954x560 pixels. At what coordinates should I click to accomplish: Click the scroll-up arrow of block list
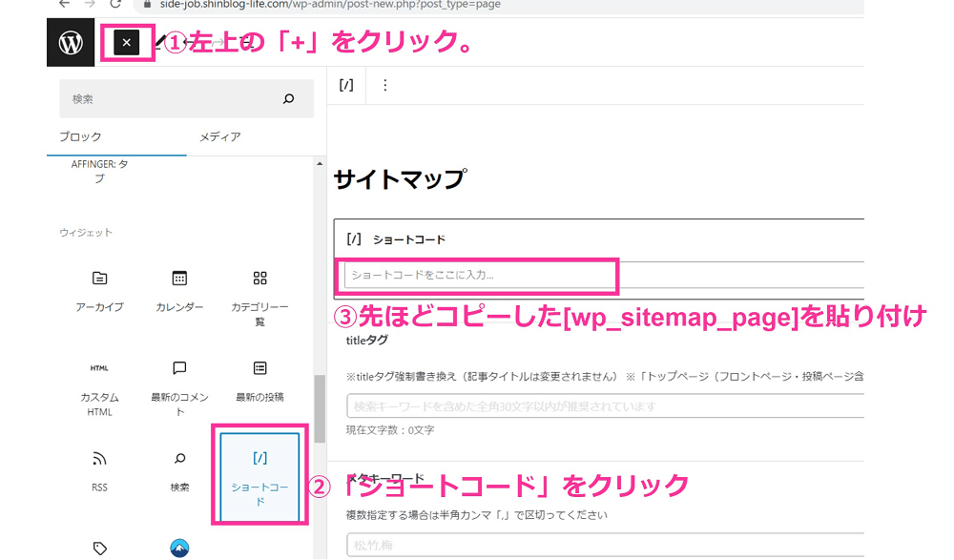[320, 164]
